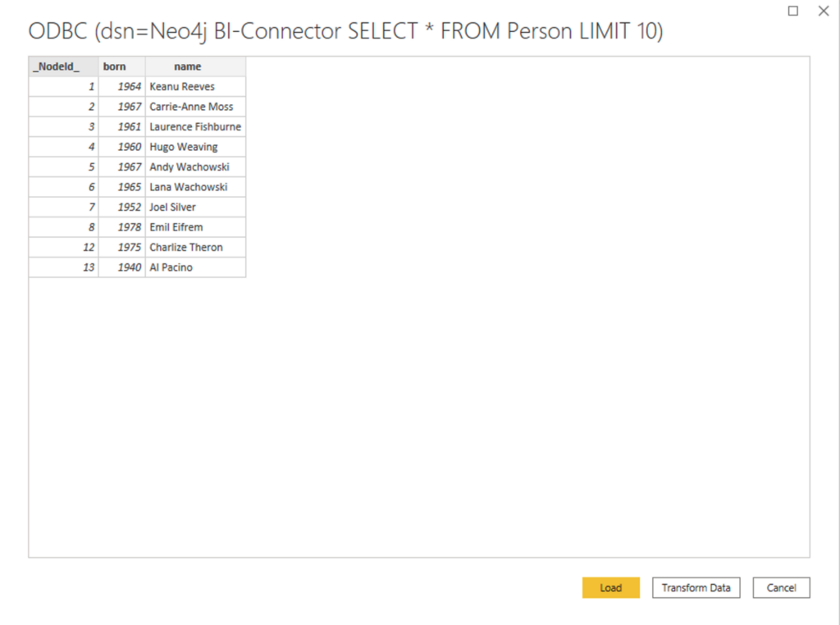Viewport: 840px width, 625px height.
Task: Select the Charlize Theron row name
Action: pos(195,248)
